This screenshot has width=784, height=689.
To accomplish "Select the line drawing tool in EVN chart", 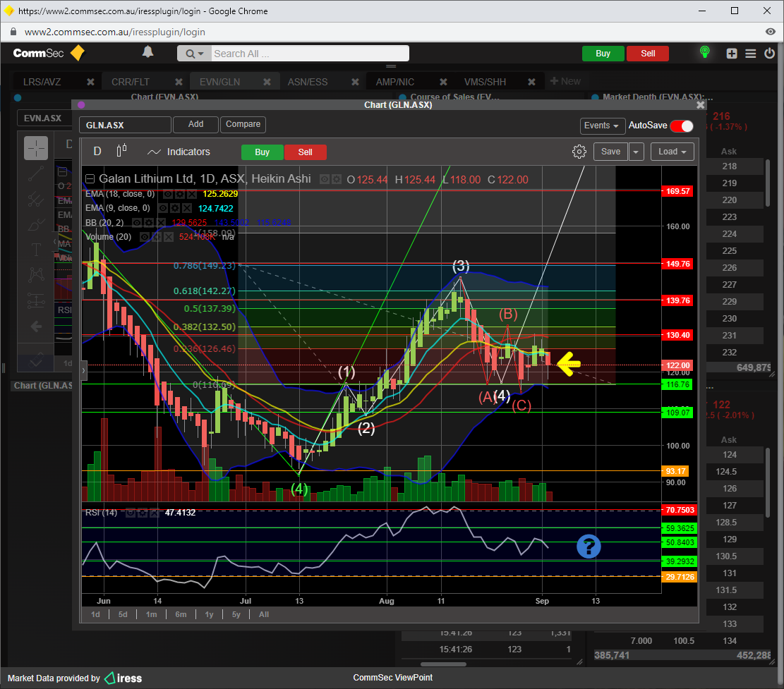I will point(36,173).
